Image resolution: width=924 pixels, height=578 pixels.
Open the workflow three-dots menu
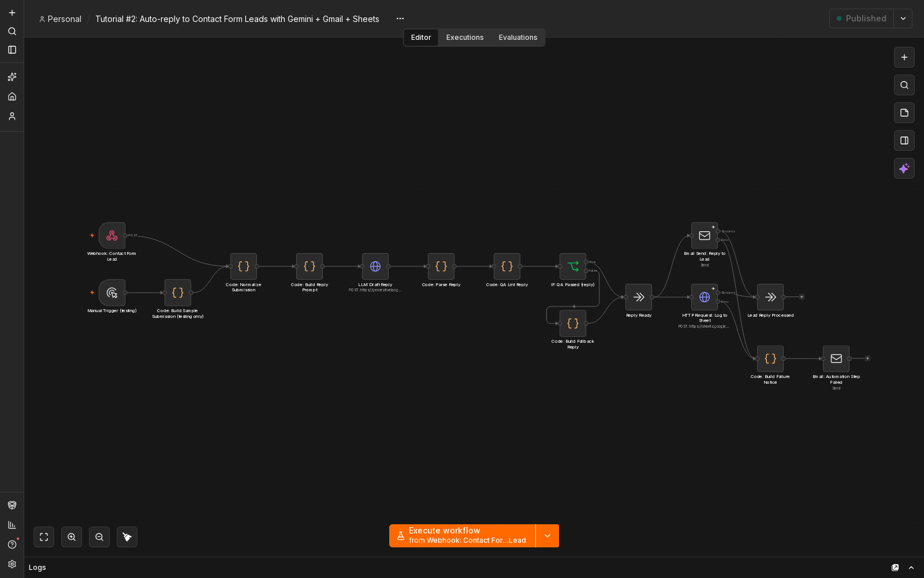coord(400,18)
